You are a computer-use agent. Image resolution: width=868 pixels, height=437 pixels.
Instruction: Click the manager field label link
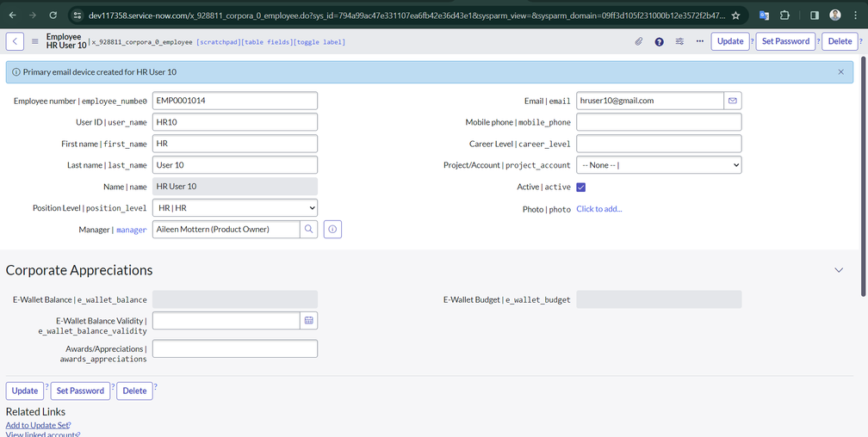coord(131,230)
